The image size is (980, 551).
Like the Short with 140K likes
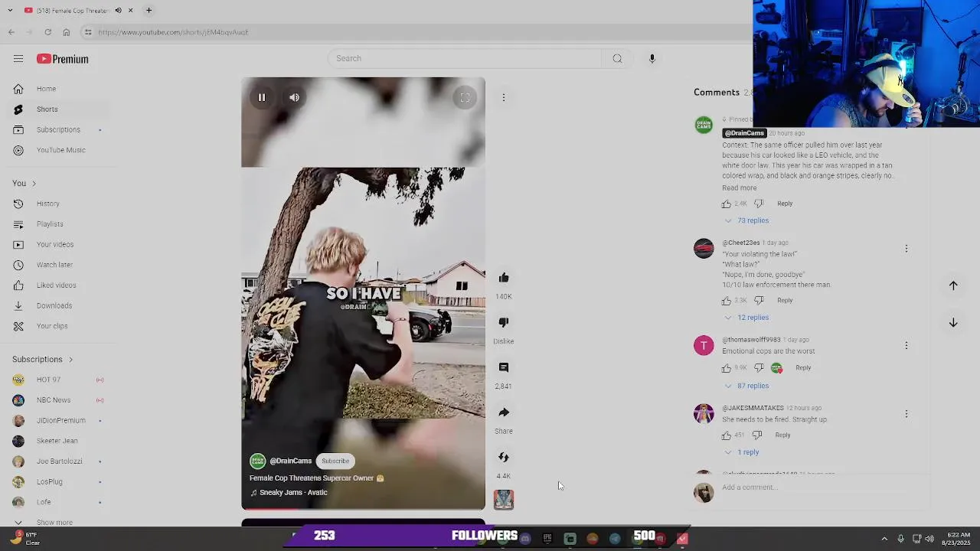click(x=504, y=278)
